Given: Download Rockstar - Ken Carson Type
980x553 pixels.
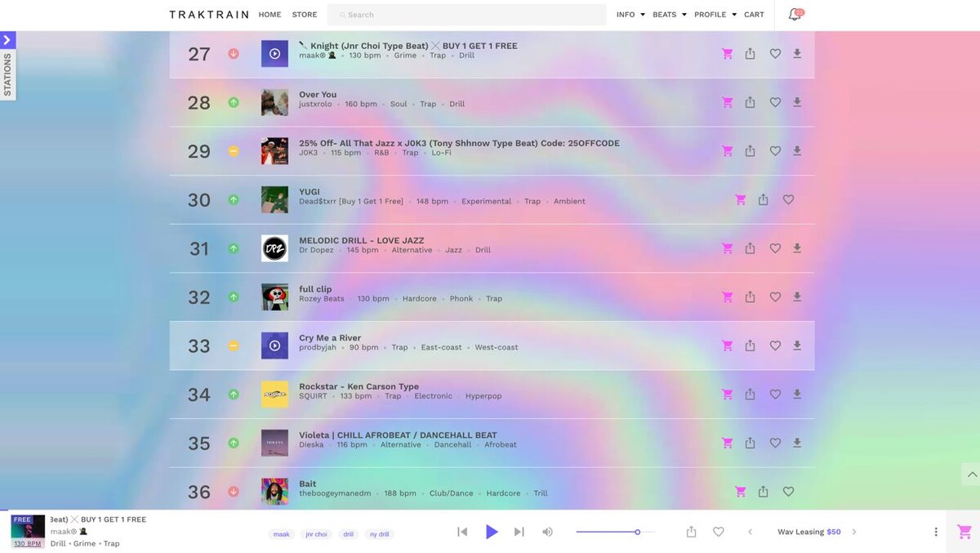Looking at the screenshot, I should (797, 395).
